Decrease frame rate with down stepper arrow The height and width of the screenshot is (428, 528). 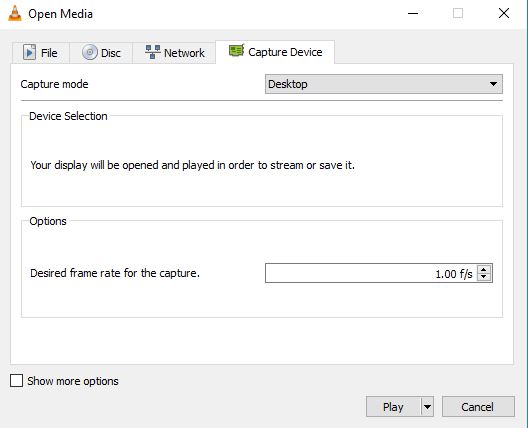coord(484,277)
